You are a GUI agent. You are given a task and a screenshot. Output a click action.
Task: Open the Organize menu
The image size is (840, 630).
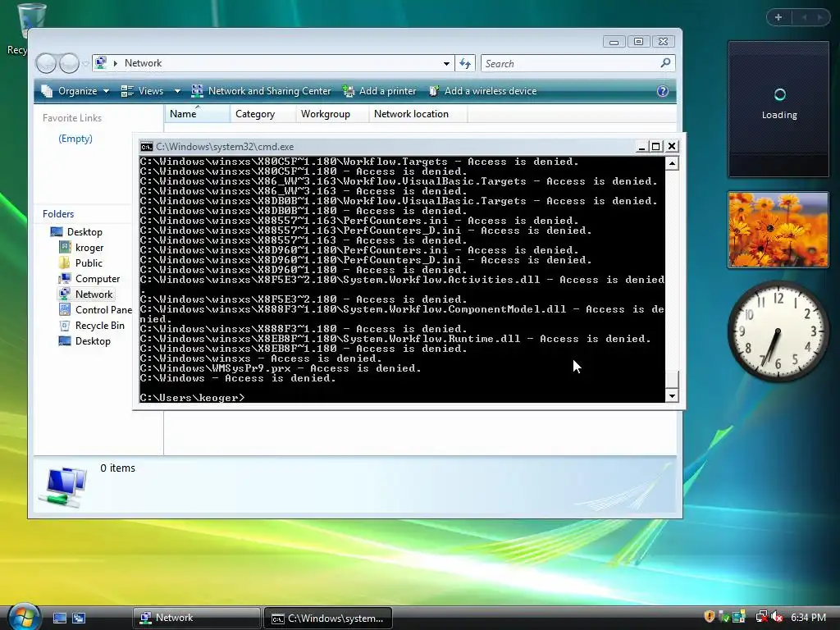(75, 91)
